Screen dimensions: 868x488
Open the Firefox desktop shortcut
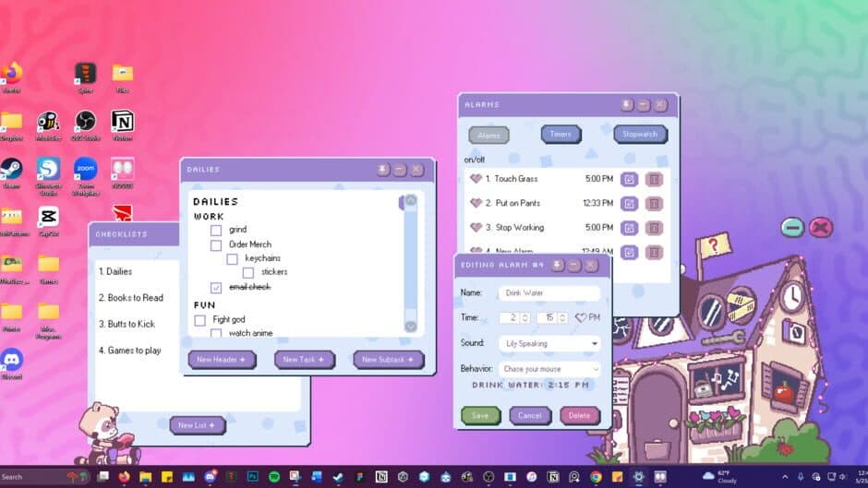click(11, 77)
